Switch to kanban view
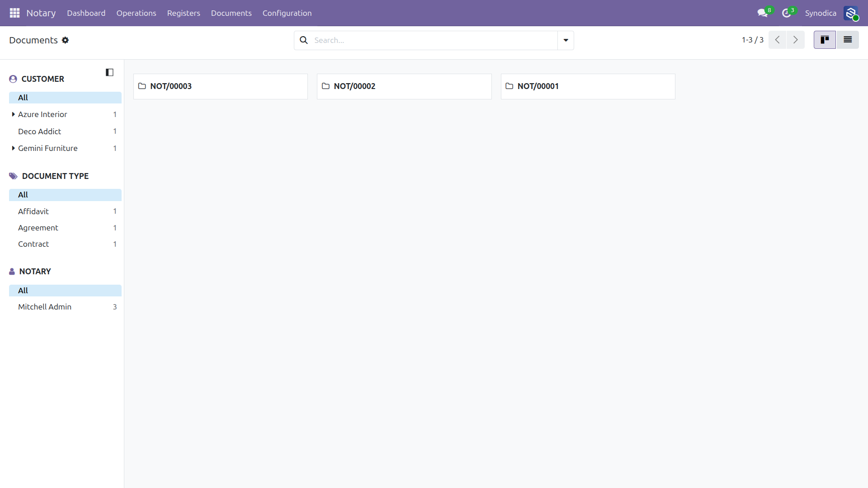This screenshot has height=488, width=868. coord(825,40)
